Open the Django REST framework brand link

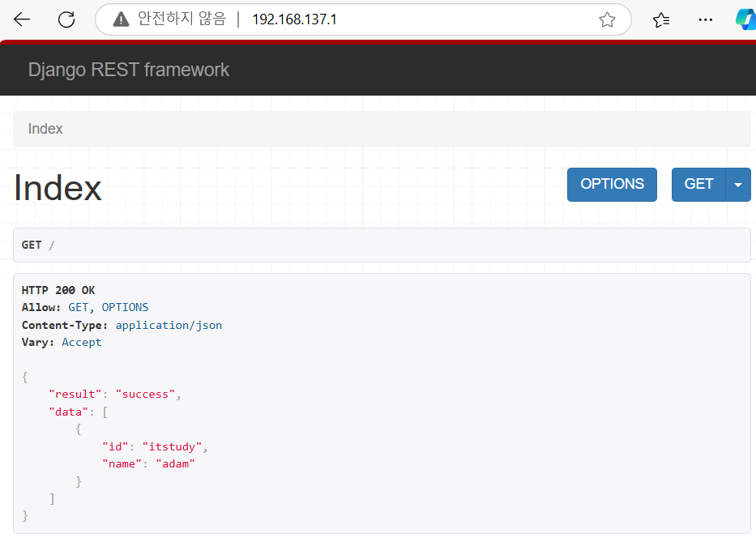[128, 70]
